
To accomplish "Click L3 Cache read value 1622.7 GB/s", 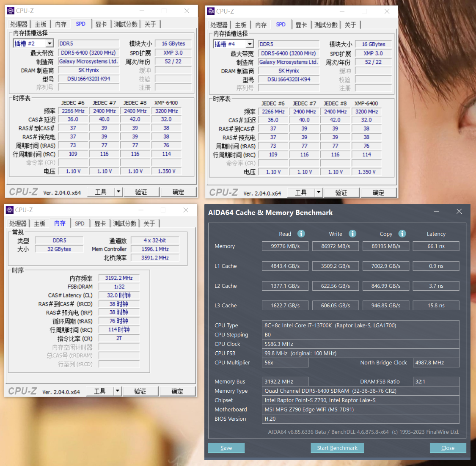I will click(x=285, y=306).
